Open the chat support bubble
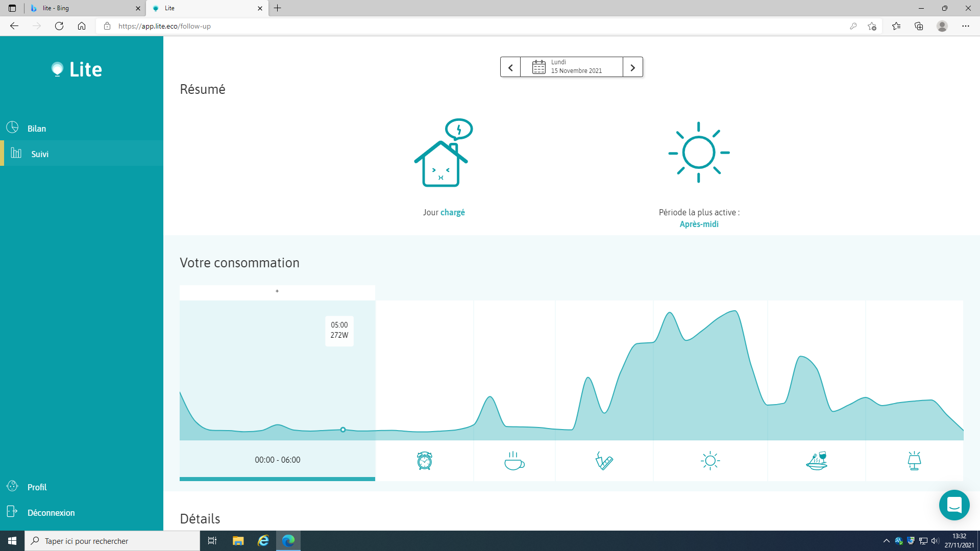Viewport: 980px width, 551px height. 954,505
